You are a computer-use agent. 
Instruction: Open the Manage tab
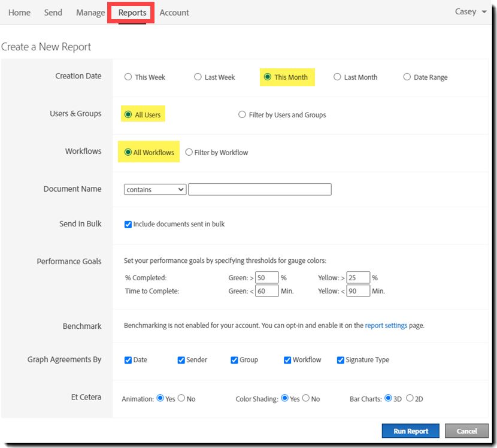coord(90,13)
